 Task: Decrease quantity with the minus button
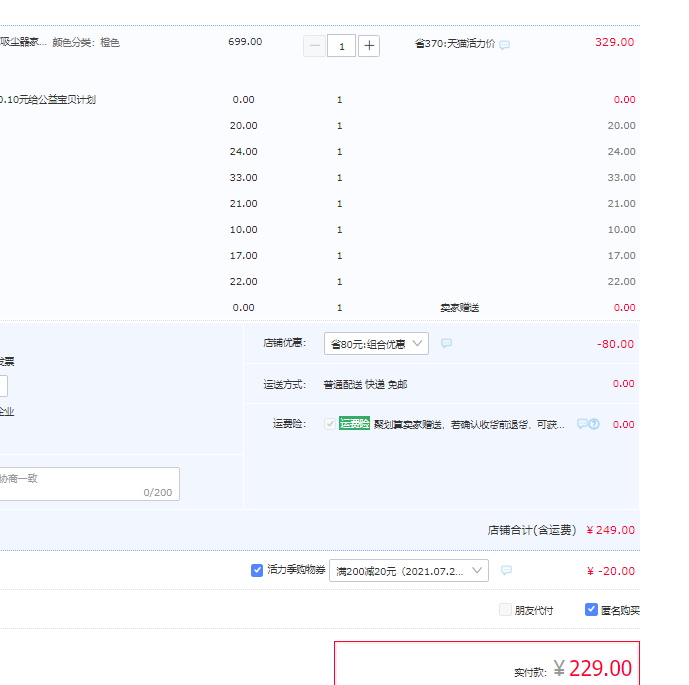[314, 46]
